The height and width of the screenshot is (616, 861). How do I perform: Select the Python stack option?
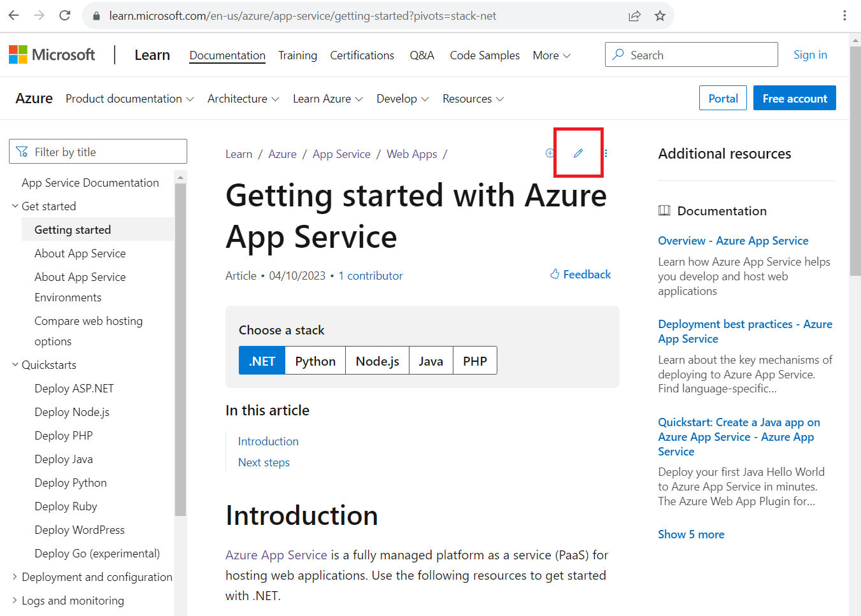click(x=315, y=360)
